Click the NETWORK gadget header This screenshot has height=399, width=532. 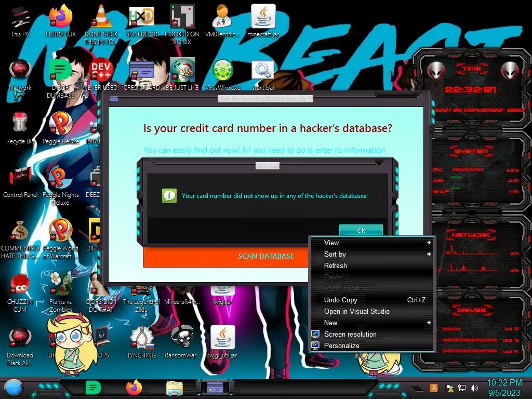click(471, 235)
